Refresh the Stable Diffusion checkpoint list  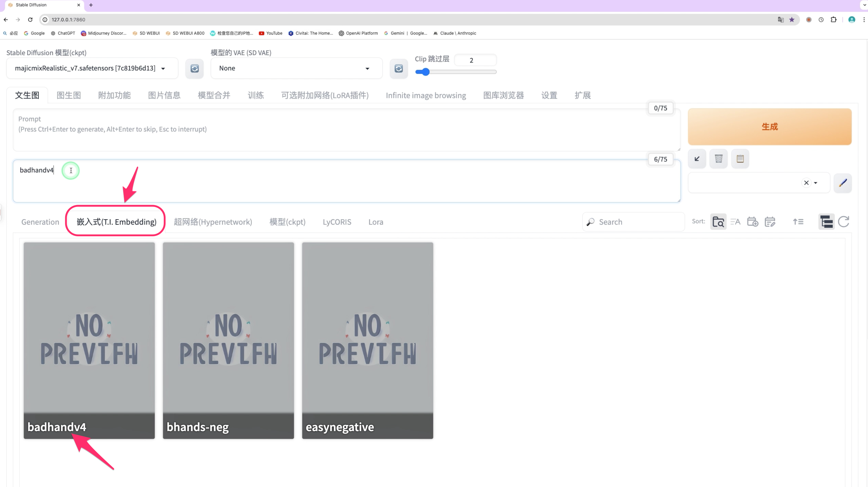pos(194,68)
